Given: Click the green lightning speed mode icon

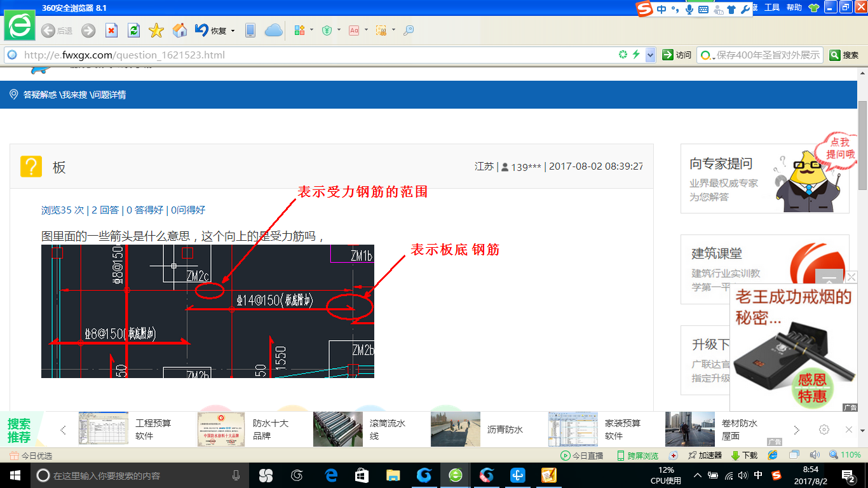Looking at the screenshot, I should (x=636, y=55).
